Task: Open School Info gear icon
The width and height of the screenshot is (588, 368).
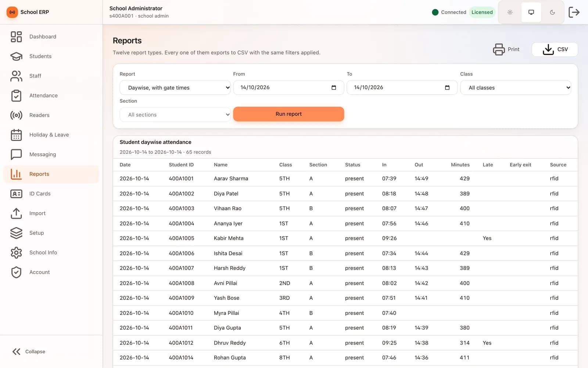Action: [x=16, y=252]
